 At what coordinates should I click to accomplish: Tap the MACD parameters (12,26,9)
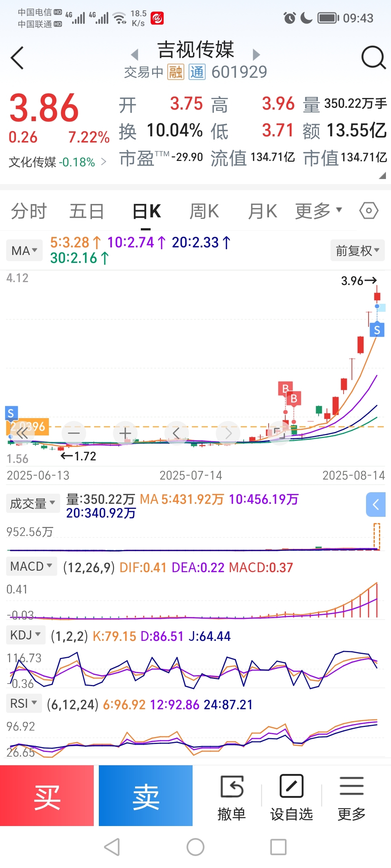tap(89, 567)
